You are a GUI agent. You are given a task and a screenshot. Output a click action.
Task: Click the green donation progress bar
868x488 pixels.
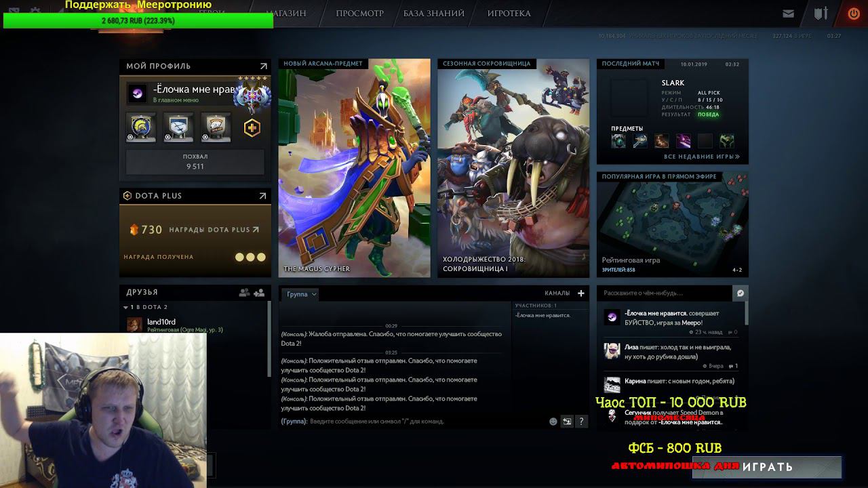tap(138, 21)
